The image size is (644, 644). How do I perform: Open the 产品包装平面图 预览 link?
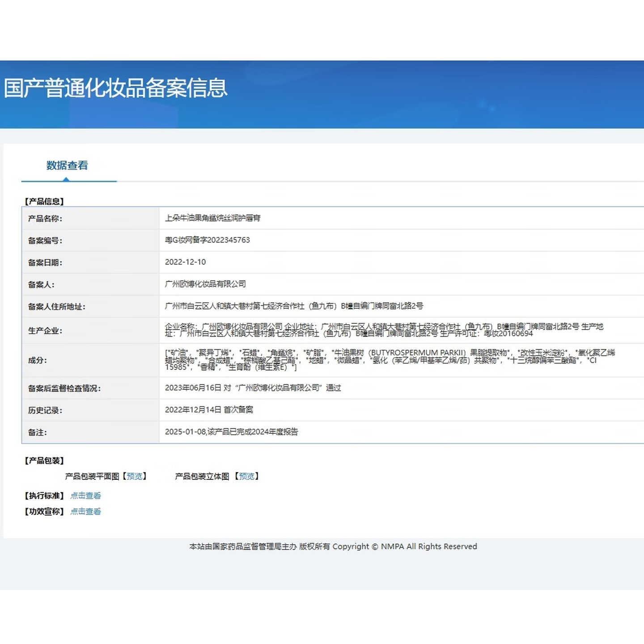134,476
